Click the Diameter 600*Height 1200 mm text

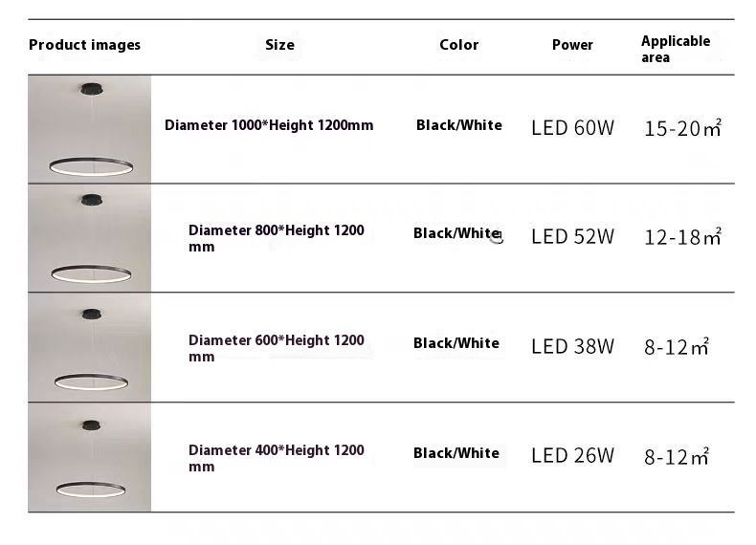pyautogui.click(x=276, y=348)
